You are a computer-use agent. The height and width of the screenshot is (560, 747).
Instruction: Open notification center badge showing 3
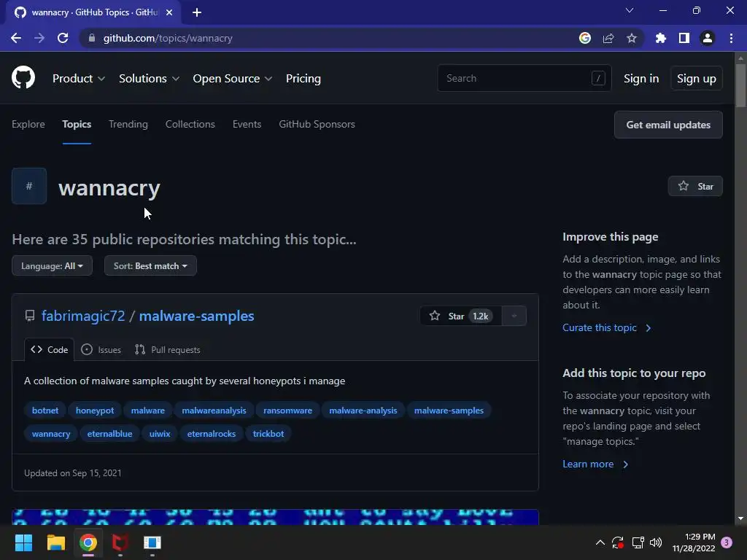click(727, 542)
